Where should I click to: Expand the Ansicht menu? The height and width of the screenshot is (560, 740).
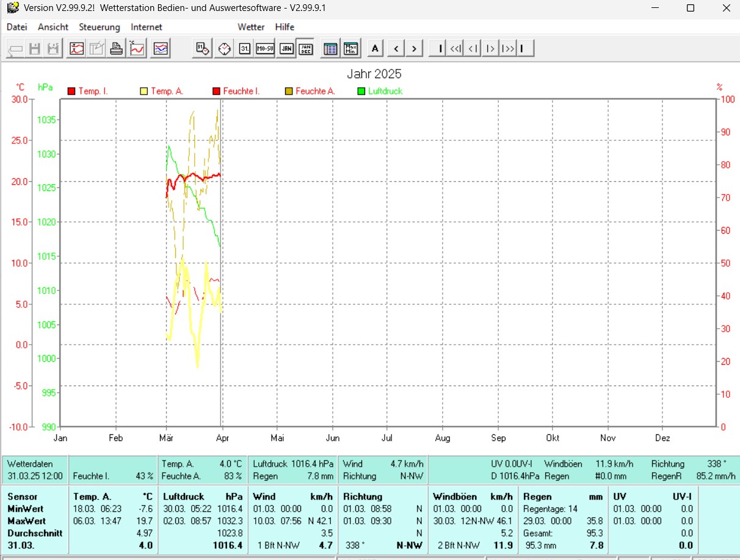coord(53,27)
